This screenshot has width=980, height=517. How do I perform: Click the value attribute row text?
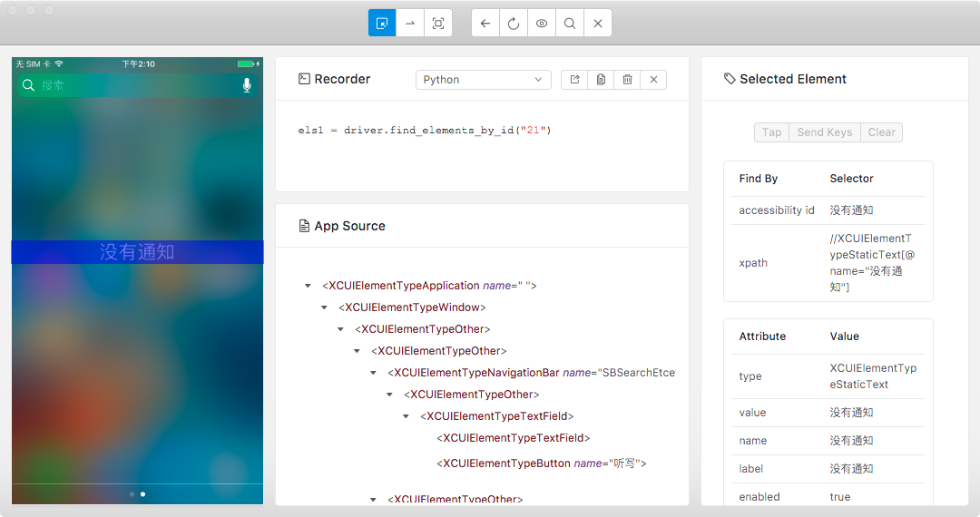tap(851, 413)
